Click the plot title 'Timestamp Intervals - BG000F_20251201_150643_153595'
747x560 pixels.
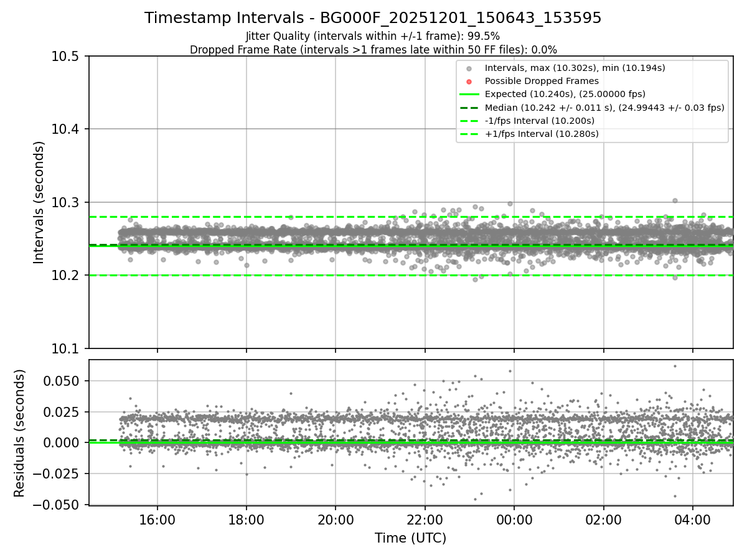pyautogui.click(x=373, y=18)
